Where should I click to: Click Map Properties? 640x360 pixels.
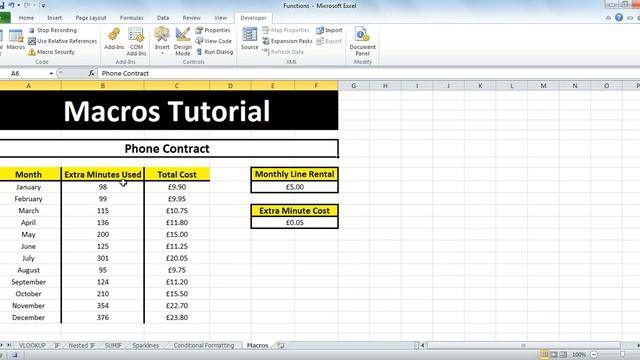click(286, 30)
